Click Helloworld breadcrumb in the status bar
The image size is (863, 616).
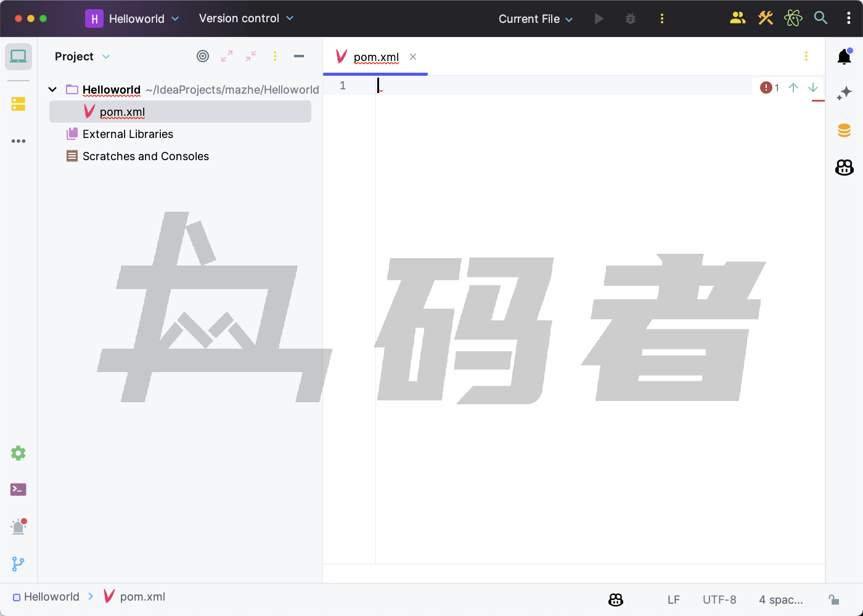(x=51, y=597)
